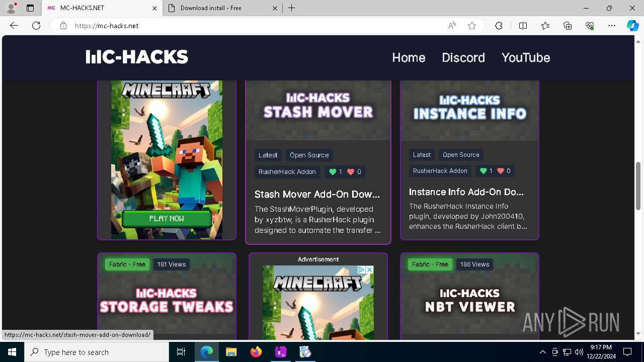The image size is (644, 362).
Task: Open Instance Info Add-On Download title
Action: (466, 192)
